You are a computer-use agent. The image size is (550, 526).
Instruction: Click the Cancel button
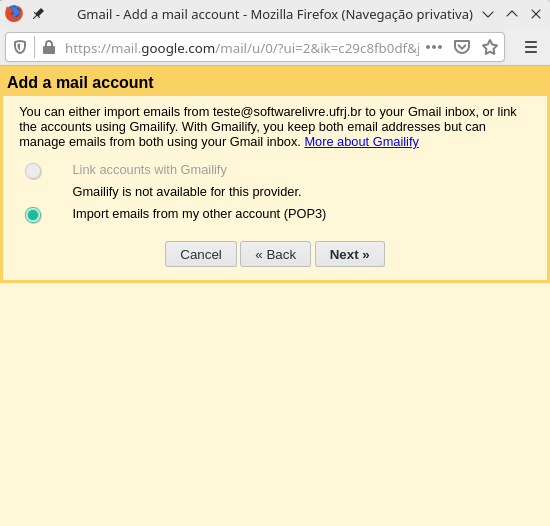point(201,254)
